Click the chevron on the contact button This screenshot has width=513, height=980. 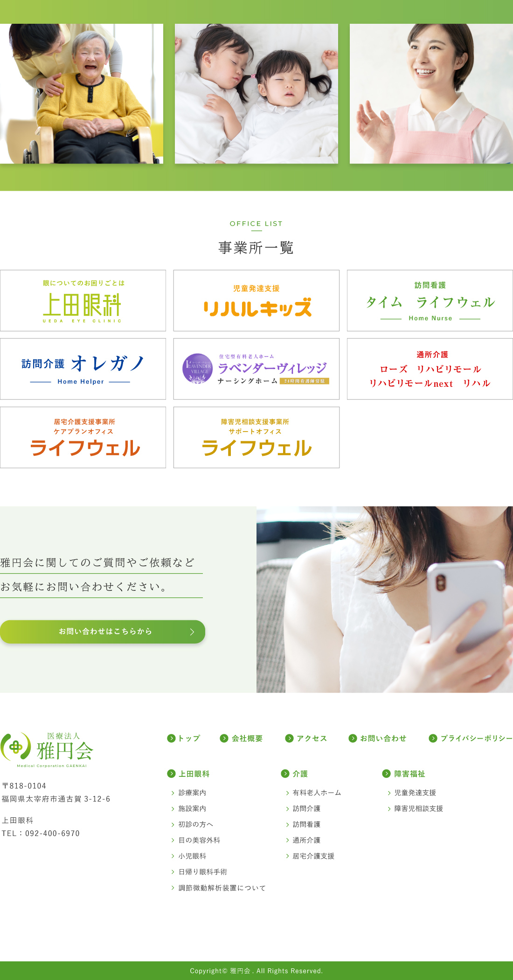[x=192, y=632]
